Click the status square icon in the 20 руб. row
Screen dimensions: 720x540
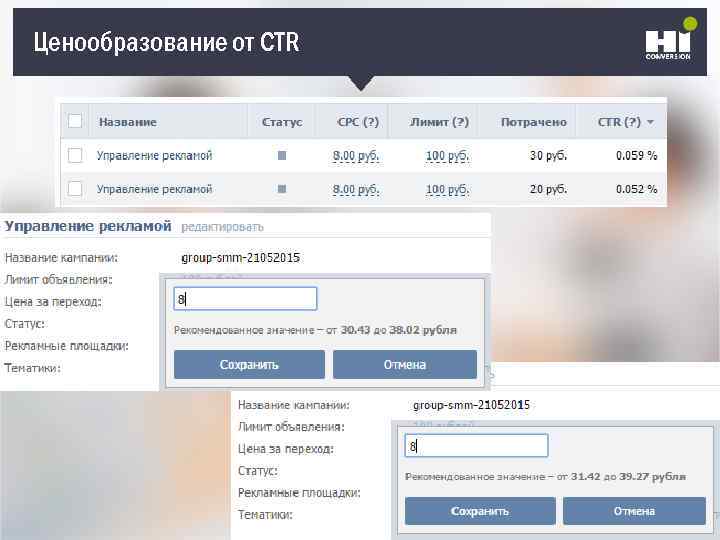(x=282, y=189)
